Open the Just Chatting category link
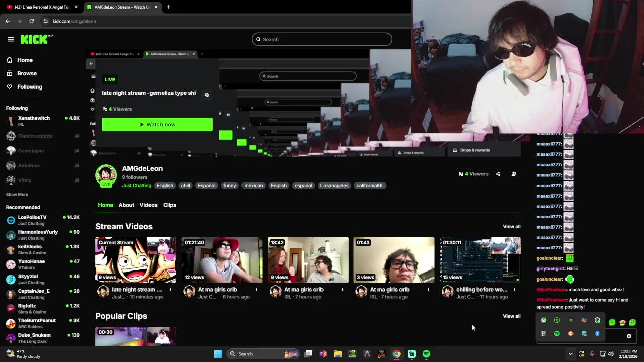Screen dimensions: 644x362 point(136,186)
